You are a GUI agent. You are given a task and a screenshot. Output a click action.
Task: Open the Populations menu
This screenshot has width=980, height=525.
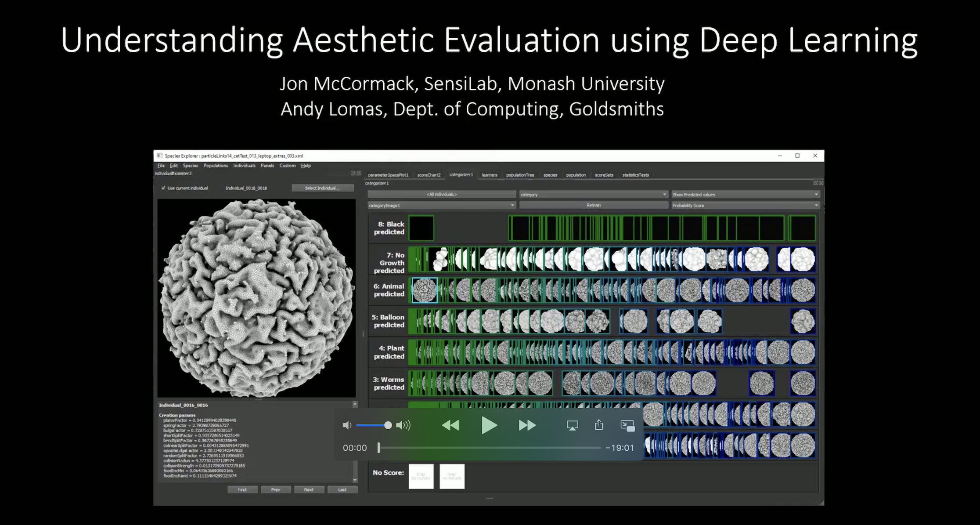[216, 166]
